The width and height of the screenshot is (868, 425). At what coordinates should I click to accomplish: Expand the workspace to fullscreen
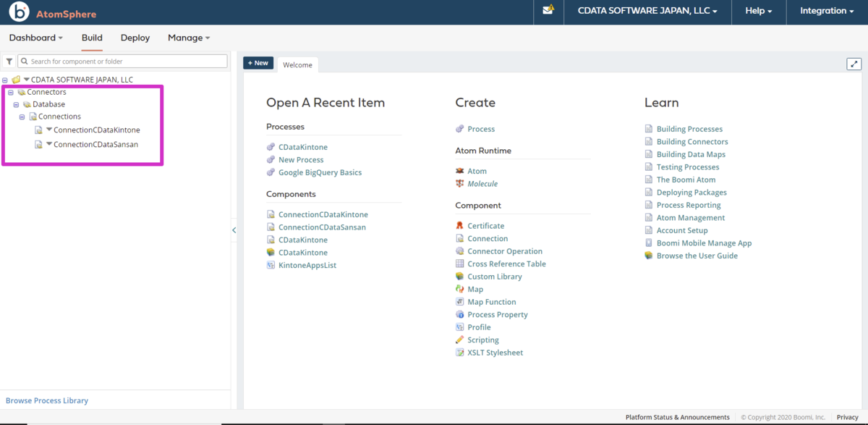tap(854, 64)
